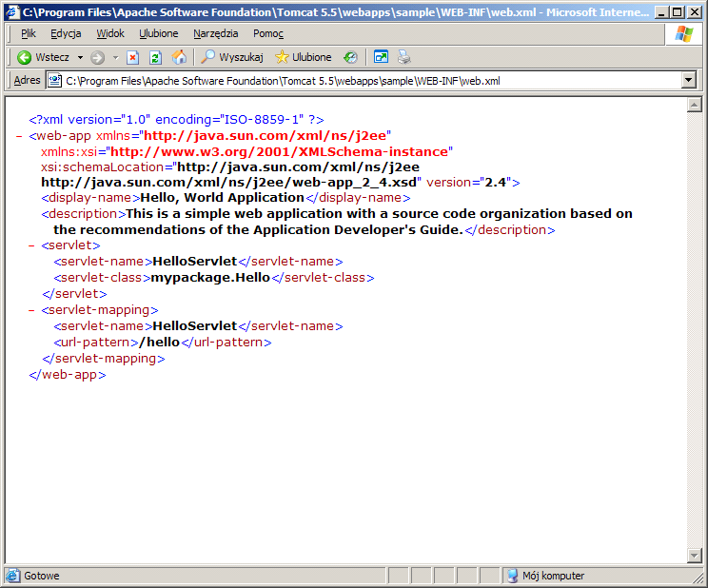
Task: Click the Gotowe status text
Action: pos(42,576)
